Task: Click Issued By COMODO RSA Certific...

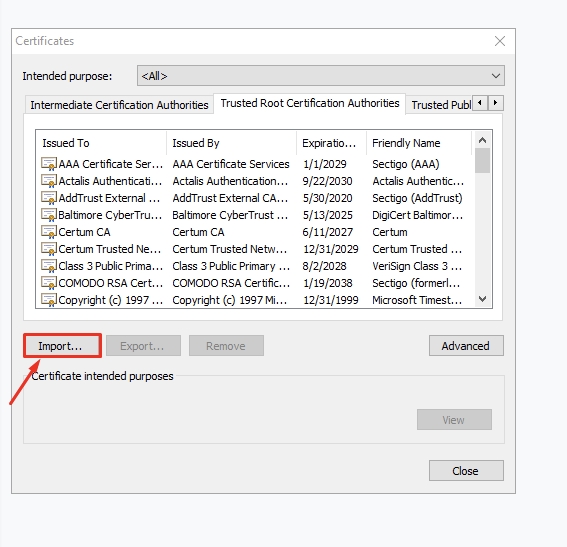Action: coord(231,283)
